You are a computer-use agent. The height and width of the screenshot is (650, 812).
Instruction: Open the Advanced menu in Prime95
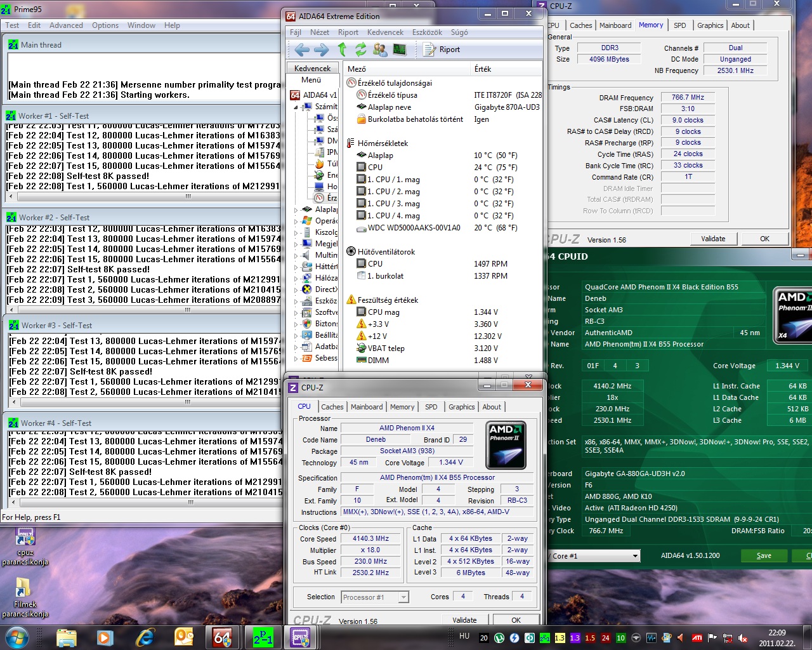click(x=66, y=25)
